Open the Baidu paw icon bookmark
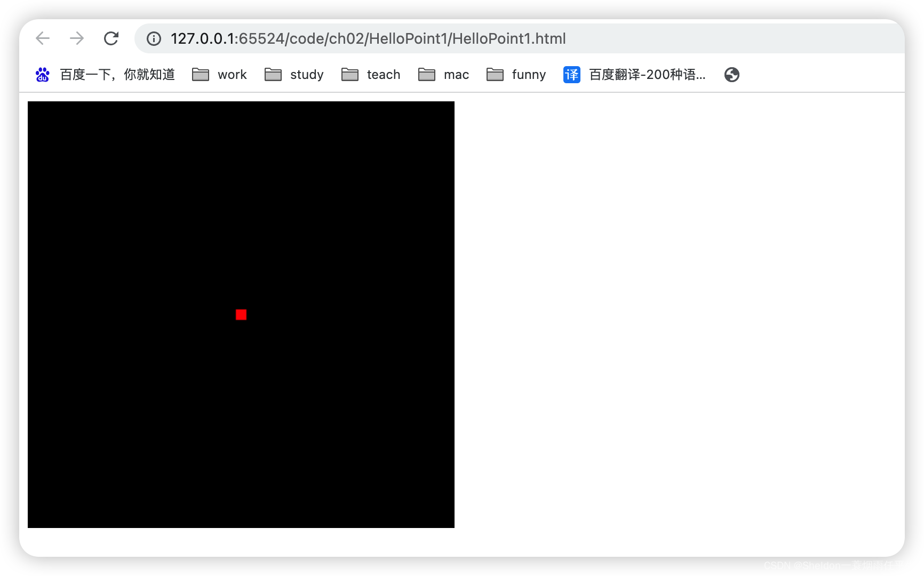Image resolution: width=924 pixels, height=576 pixels. click(43, 75)
